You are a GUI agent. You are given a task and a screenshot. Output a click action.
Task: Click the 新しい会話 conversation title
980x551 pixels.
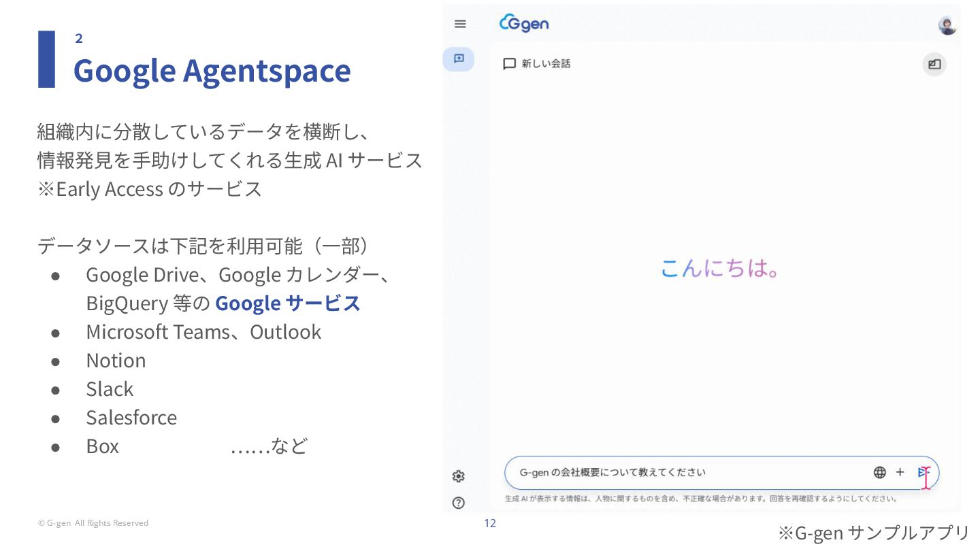(x=546, y=64)
